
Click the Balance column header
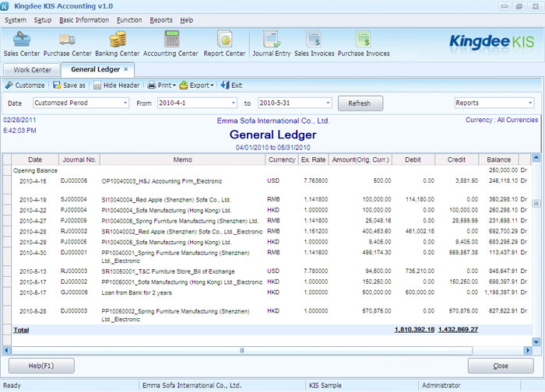[x=499, y=159]
